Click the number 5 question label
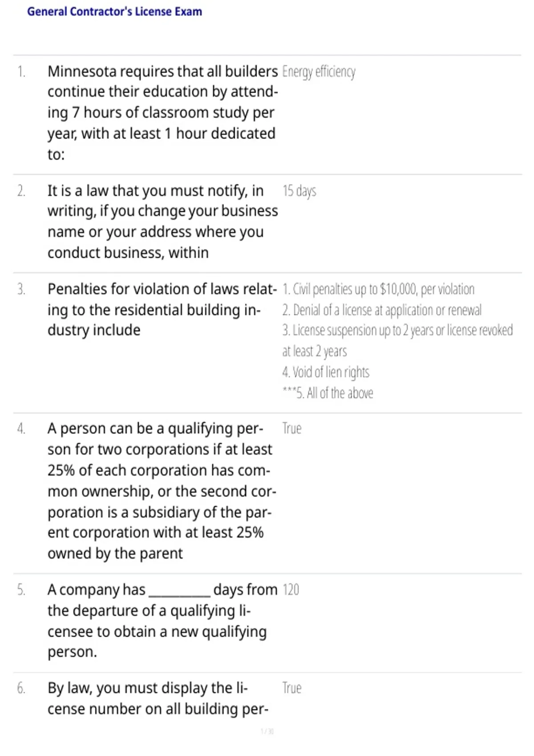The height and width of the screenshot is (756, 534). (x=21, y=590)
